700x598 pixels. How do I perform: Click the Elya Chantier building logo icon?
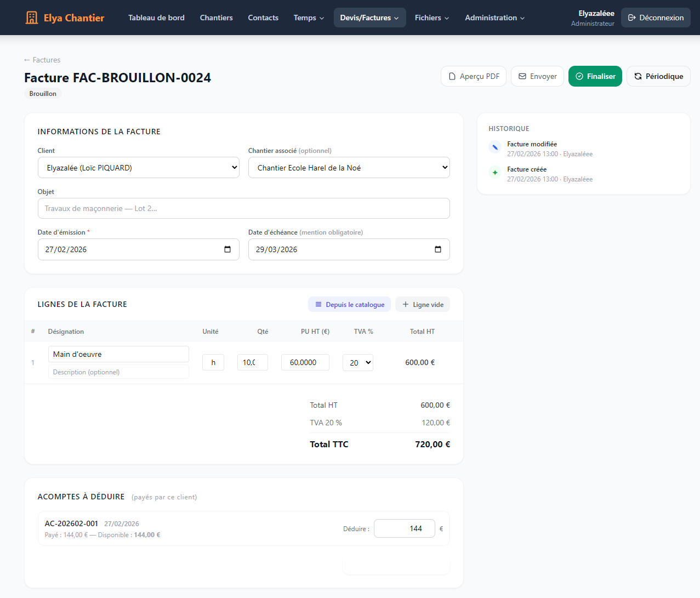(32, 18)
